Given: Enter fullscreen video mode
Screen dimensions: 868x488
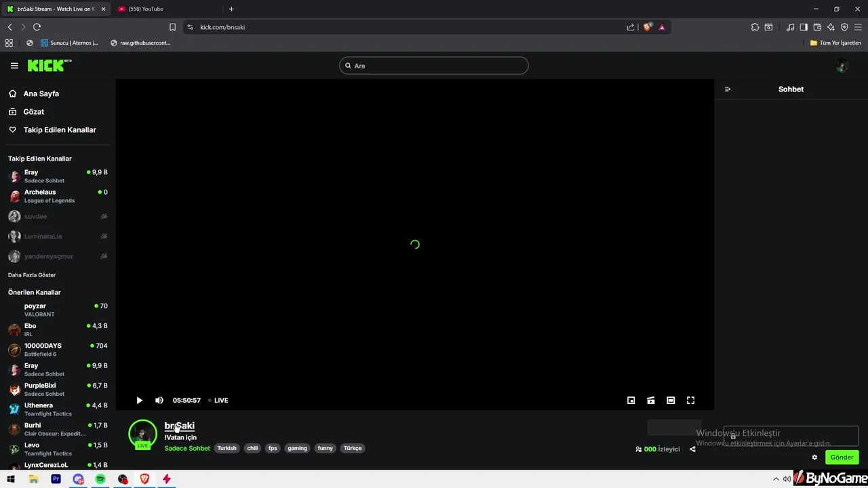Looking at the screenshot, I should (691, 401).
